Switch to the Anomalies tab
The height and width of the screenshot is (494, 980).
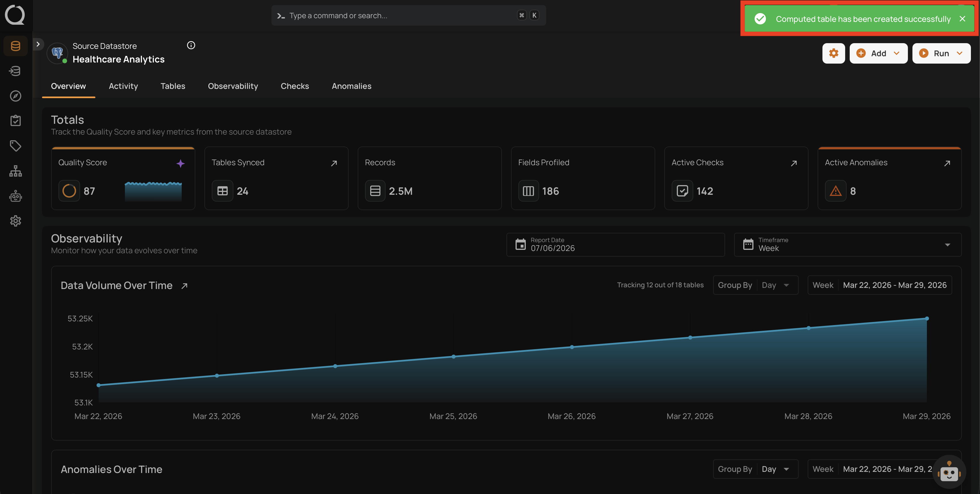click(x=351, y=86)
